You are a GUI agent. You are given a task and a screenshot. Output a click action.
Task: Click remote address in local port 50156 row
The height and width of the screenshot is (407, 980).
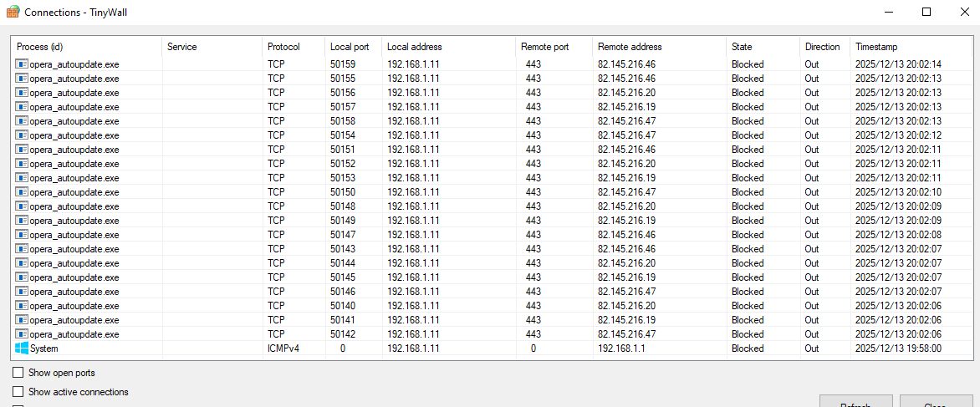tap(627, 93)
